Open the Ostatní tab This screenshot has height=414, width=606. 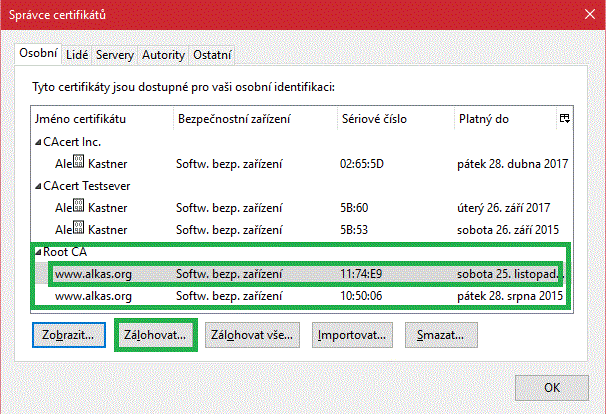(212, 54)
